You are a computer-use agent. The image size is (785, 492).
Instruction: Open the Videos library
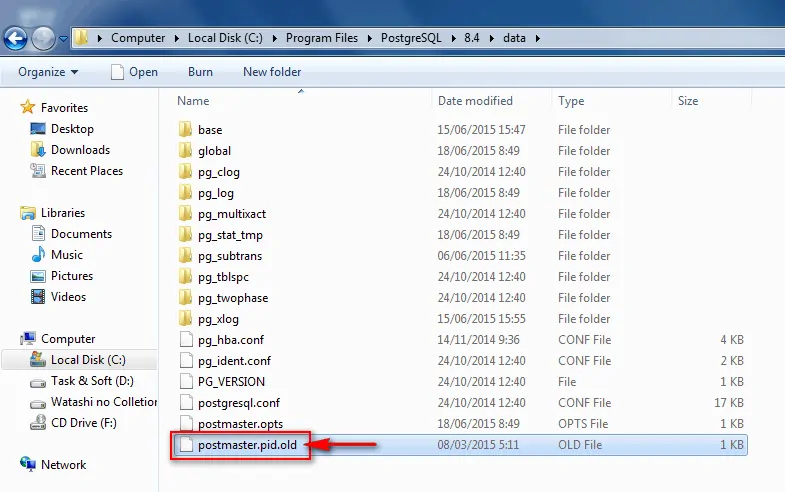pyautogui.click(x=68, y=297)
